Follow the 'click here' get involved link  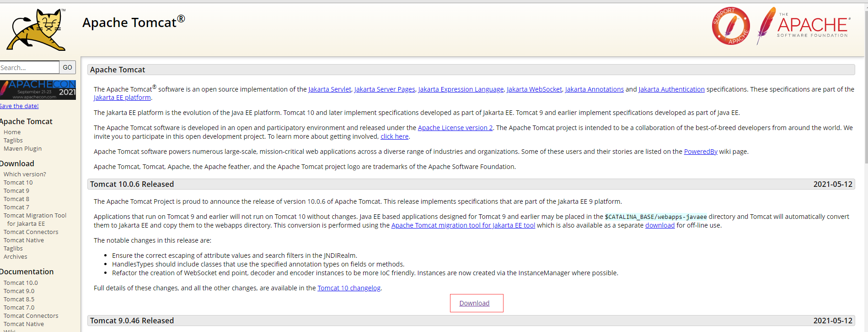[395, 136]
